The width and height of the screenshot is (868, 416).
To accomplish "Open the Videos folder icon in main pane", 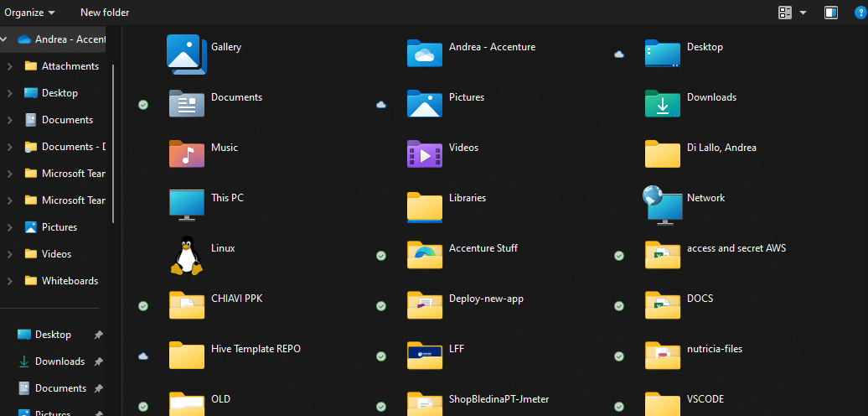I will pos(425,154).
